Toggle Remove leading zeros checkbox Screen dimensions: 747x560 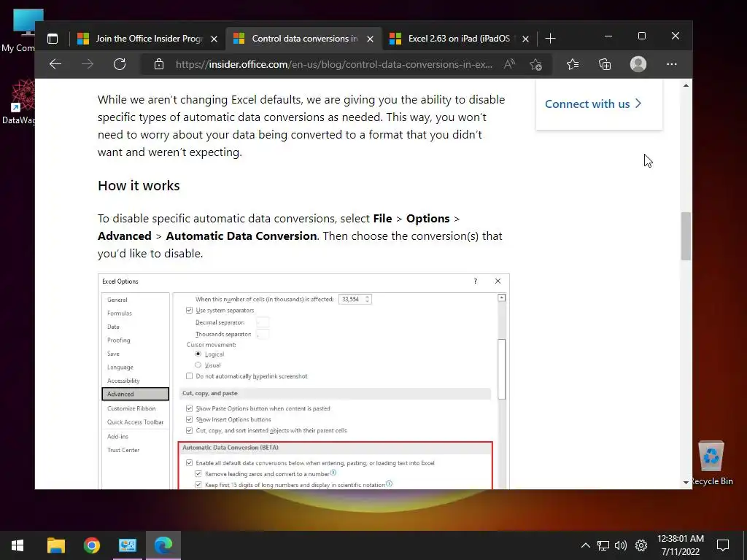tap(198, 474)
